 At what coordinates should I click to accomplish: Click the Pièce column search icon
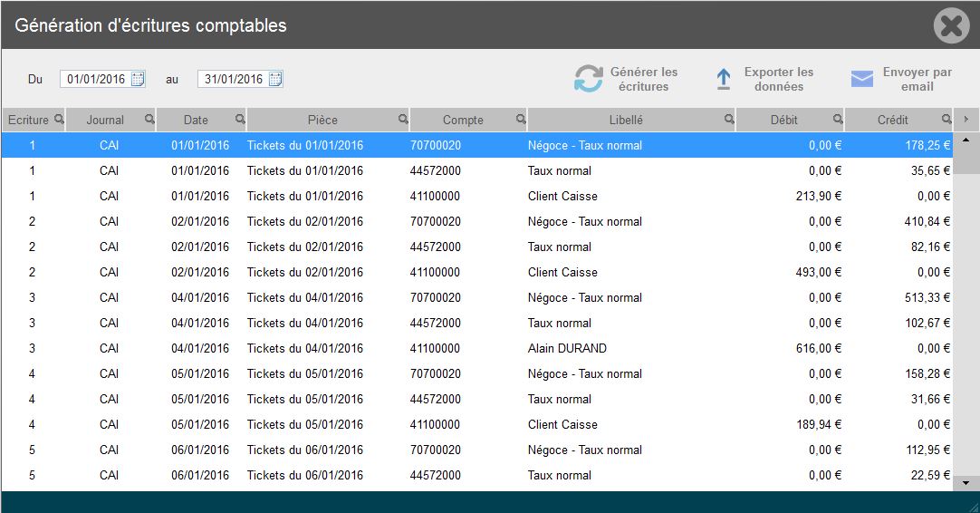[403, 119]
